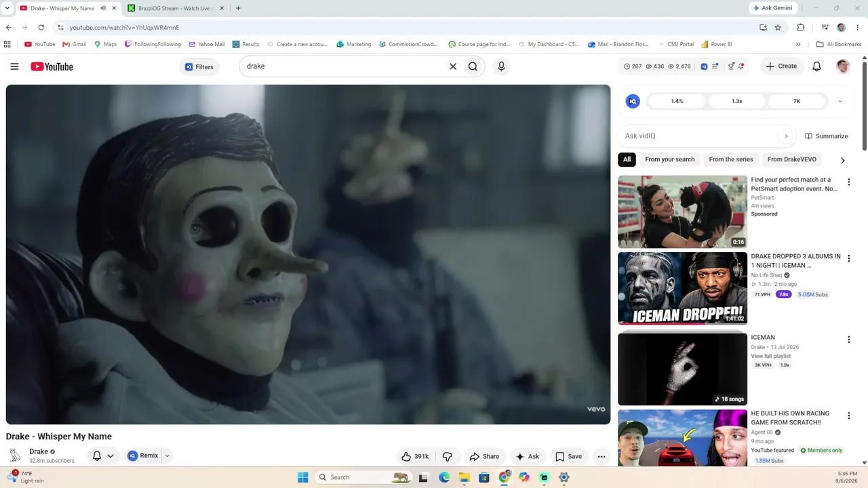This screenshot has height=488, width=868.
Task: Open options for the PetSmart sponsored video
Action: [848, 182]
